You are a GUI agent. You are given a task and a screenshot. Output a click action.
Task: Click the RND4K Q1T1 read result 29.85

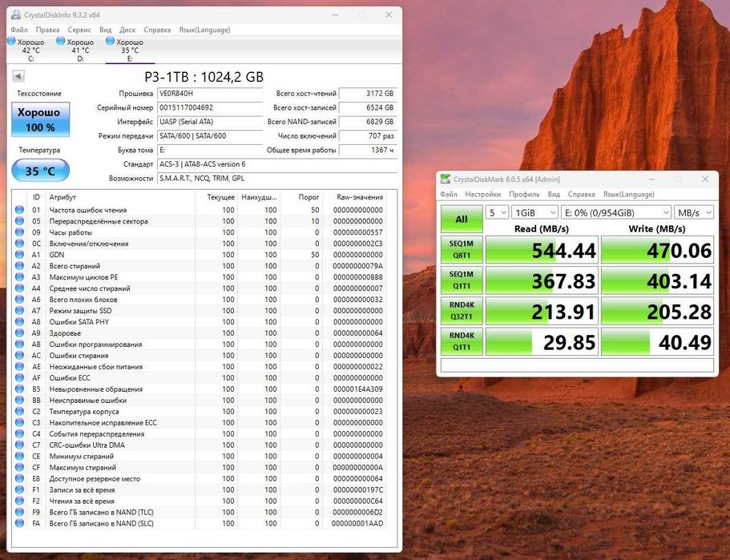[542, 341]
